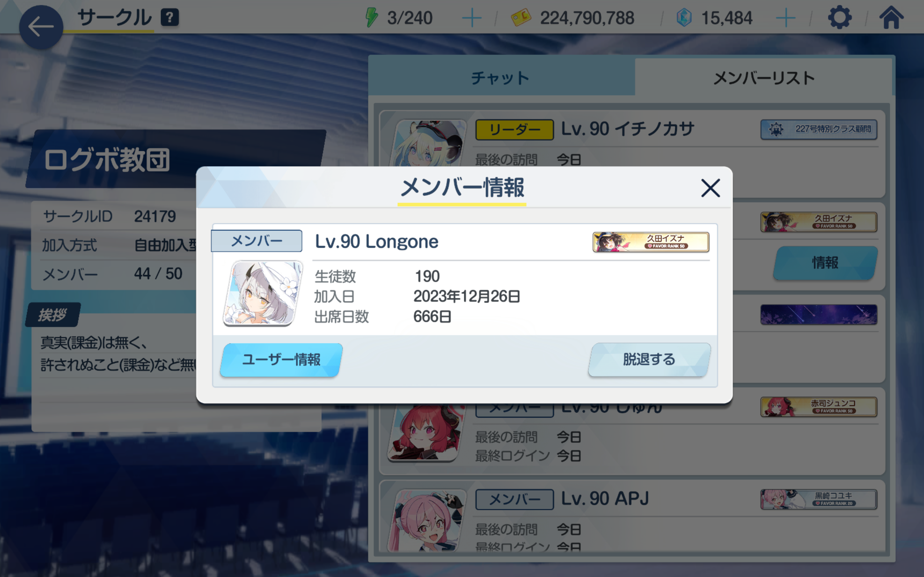The image size is (924, 577).
Task: Open ユーザー情報 for Longone
Action: point(282,359)
